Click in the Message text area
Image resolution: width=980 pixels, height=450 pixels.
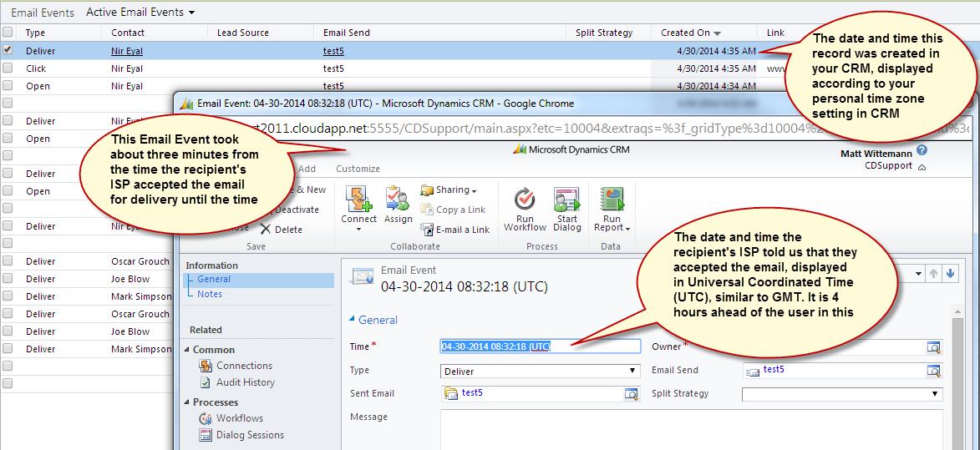[691, 429]
